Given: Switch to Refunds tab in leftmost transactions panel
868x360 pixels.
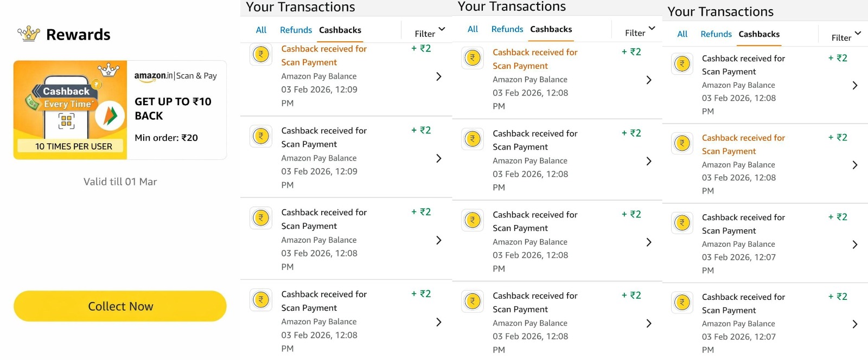Looking at the screenshot, I should pos(296,30).
